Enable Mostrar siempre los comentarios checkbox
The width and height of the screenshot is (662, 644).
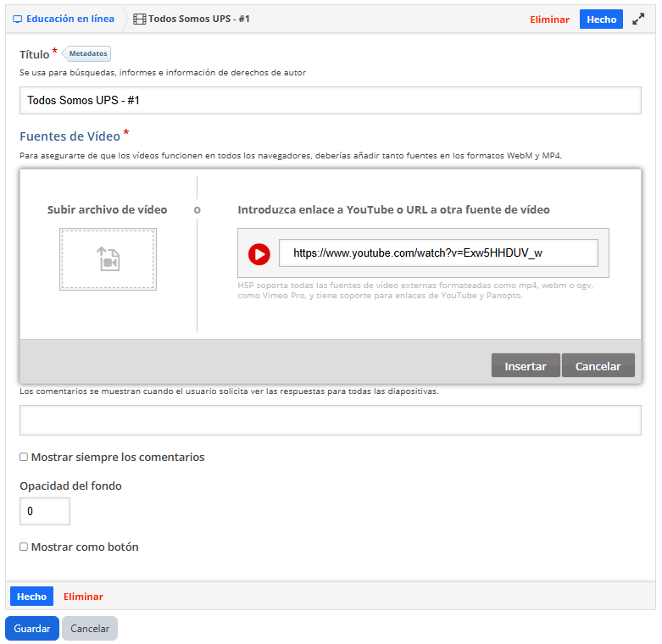click(24, 458)
